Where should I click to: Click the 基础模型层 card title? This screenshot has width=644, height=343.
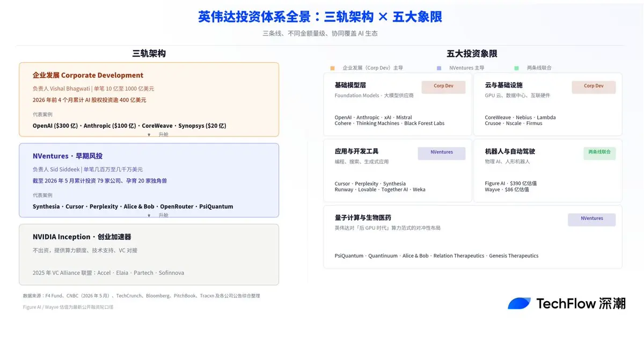coord(350,85)
